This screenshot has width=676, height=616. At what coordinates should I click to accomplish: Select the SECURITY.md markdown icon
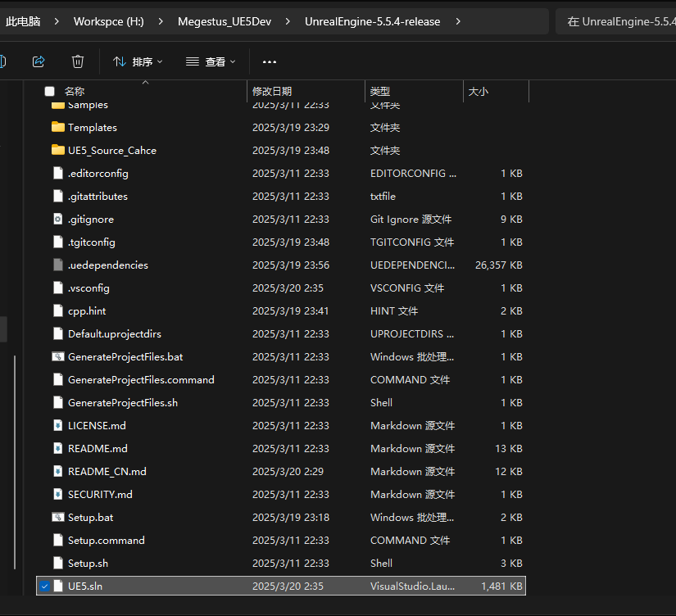58,495
